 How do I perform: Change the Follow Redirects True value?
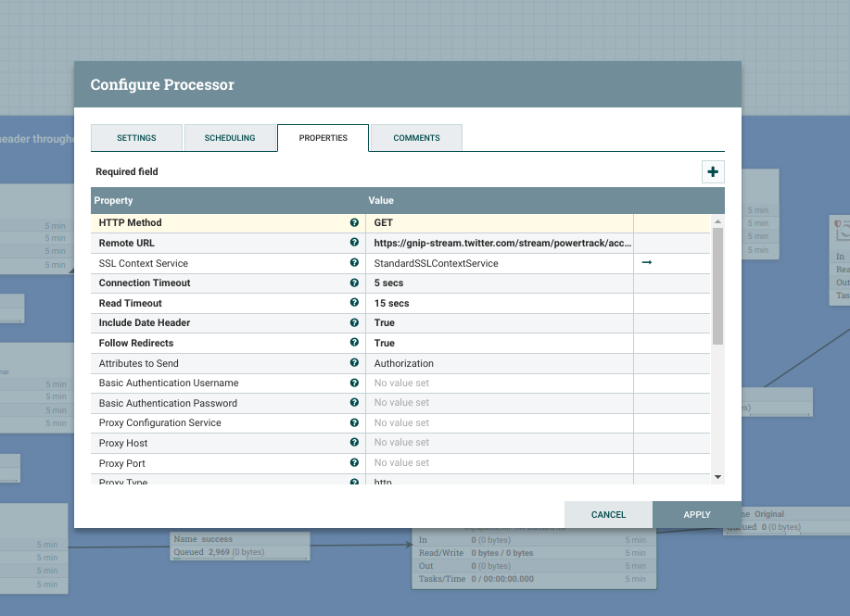pyautogui.click(x=499, y=343)
